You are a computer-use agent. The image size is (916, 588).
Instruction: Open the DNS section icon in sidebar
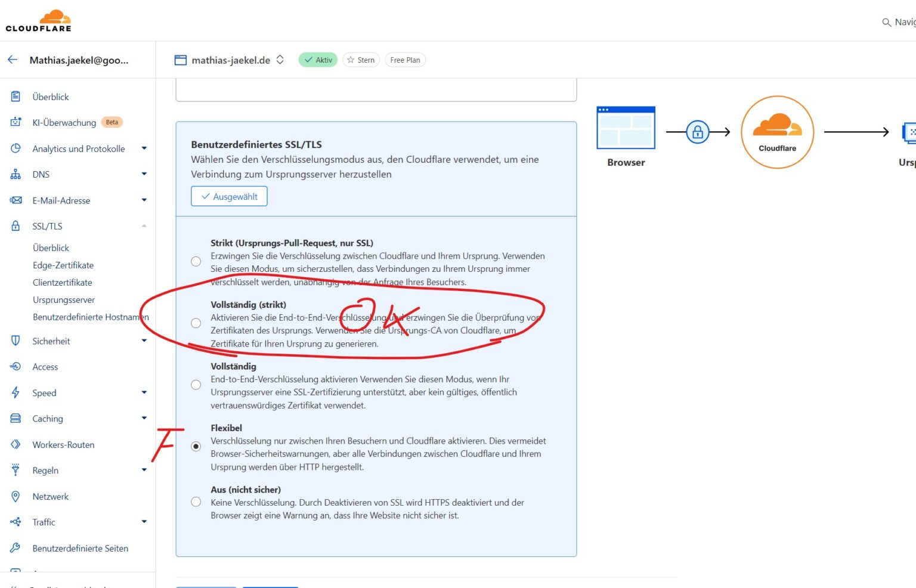16,174
